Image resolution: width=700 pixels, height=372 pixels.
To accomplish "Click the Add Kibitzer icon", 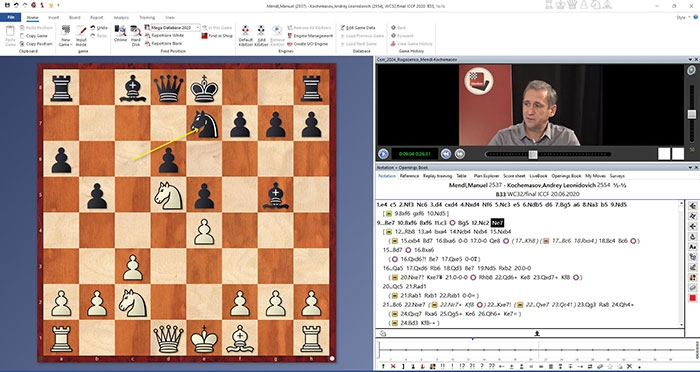I will pos(261,35).
